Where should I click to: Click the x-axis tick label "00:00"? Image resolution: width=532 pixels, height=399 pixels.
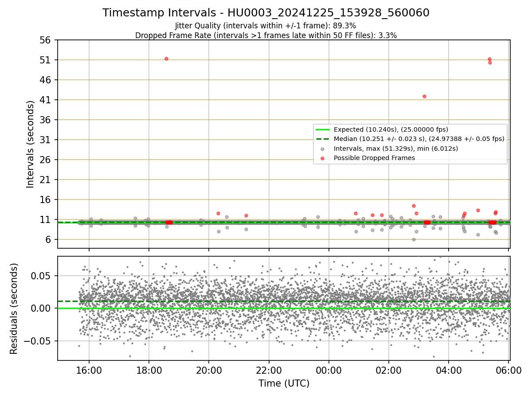click(x=329, y=370)
